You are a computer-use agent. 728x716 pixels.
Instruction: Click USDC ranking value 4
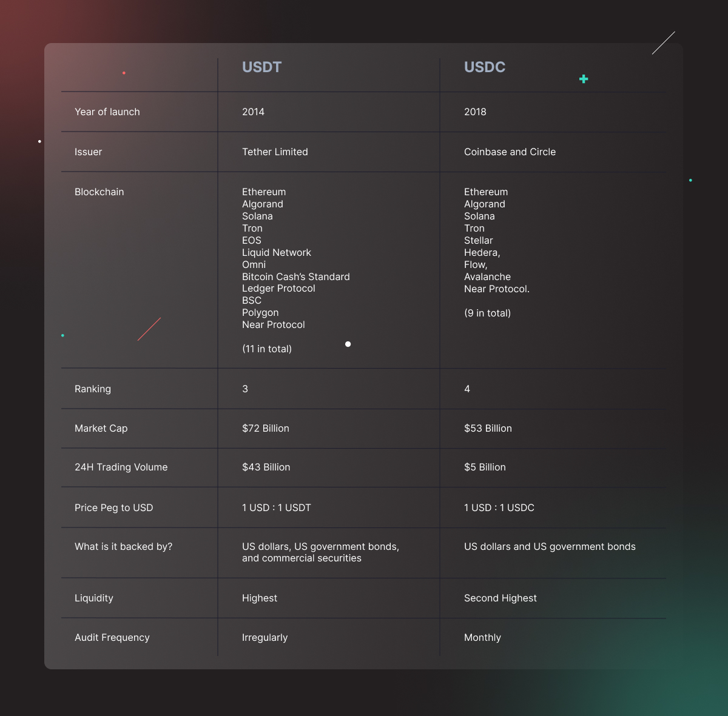(x=467, y=389)
